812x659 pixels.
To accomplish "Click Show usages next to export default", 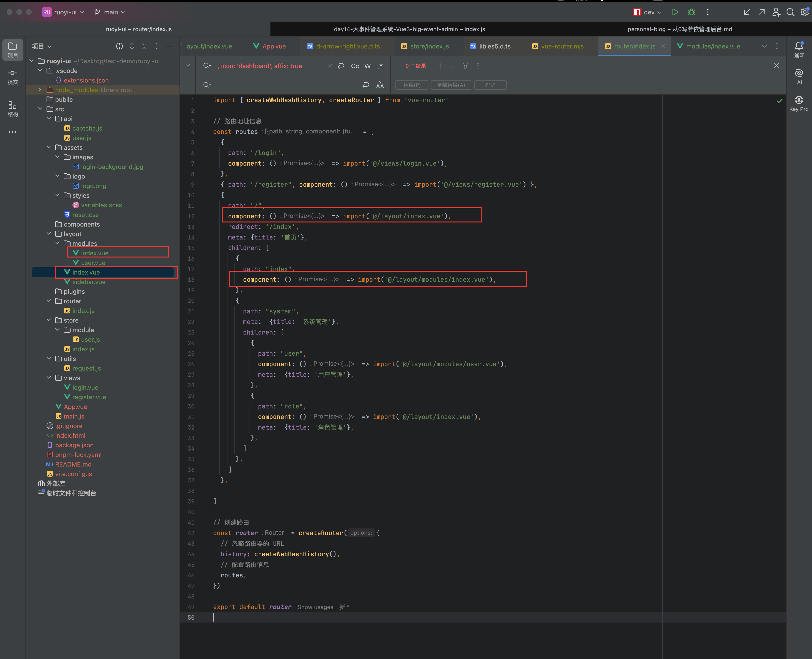I will 315,607.
